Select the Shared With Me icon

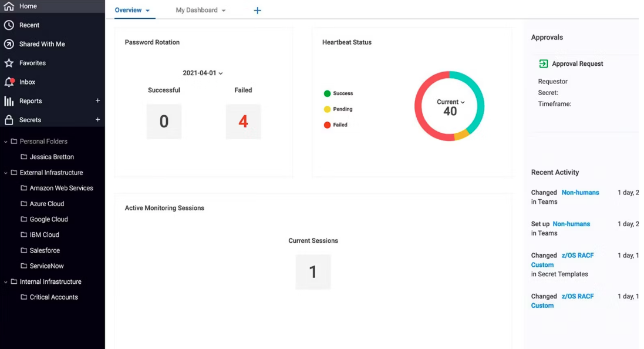click(x=8, y=44)
